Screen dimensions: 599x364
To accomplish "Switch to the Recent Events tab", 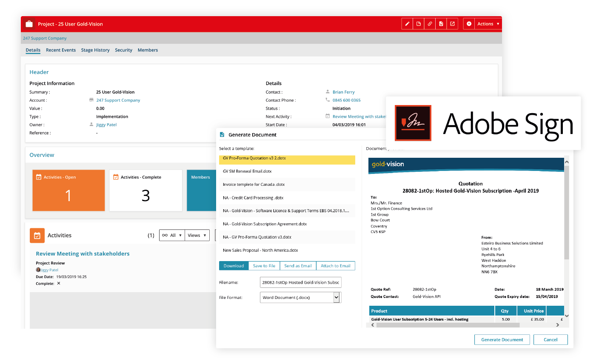I will point(61,50).
